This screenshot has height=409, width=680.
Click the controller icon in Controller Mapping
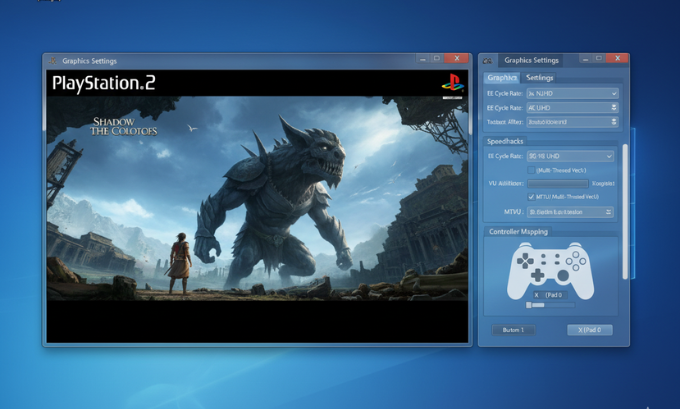[x=552, y=269]
